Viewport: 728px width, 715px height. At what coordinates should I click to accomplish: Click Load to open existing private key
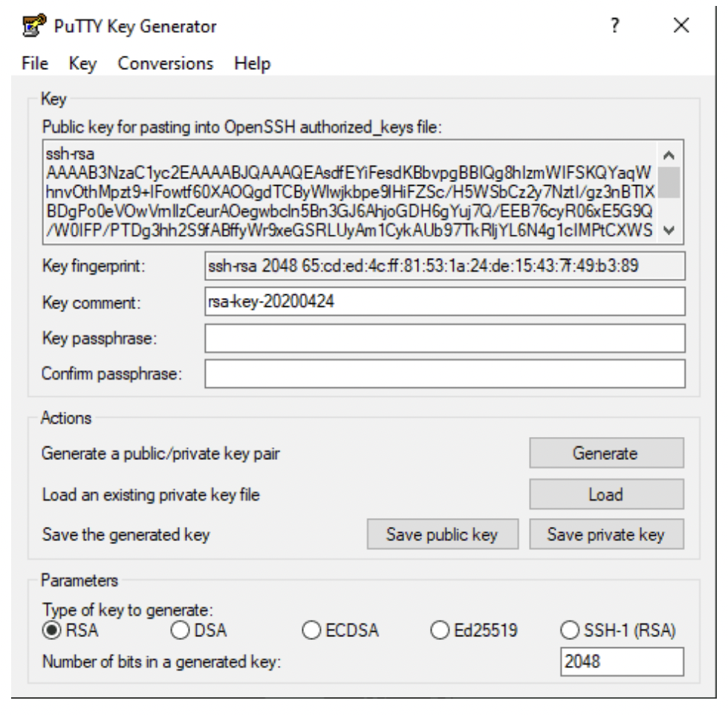(605, 493)
